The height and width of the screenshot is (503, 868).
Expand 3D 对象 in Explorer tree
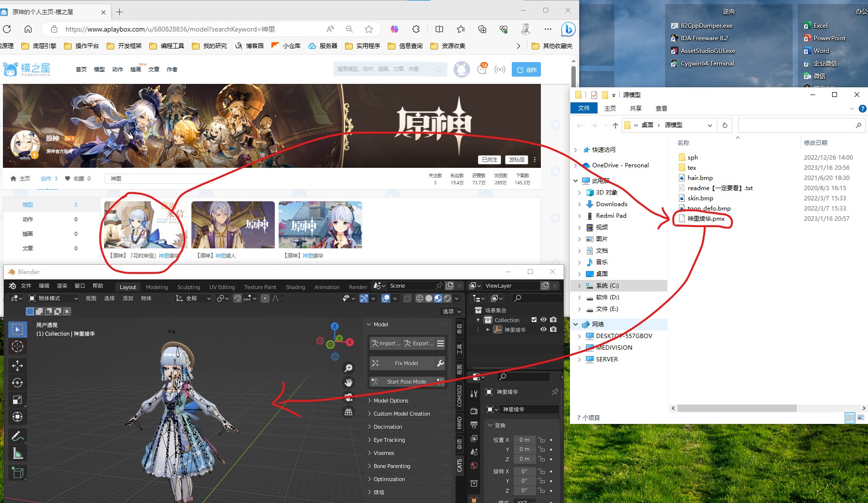pyautogui.click(x=579, y=193)
